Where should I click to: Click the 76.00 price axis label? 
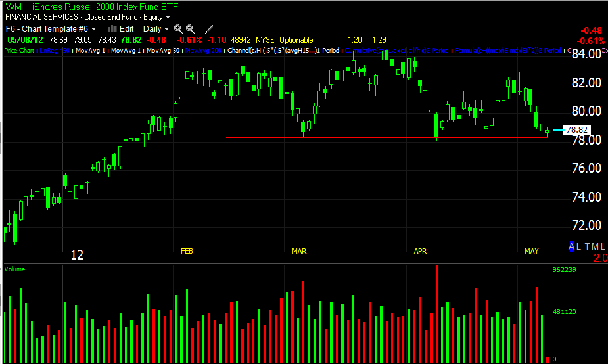tap(587, 168)
